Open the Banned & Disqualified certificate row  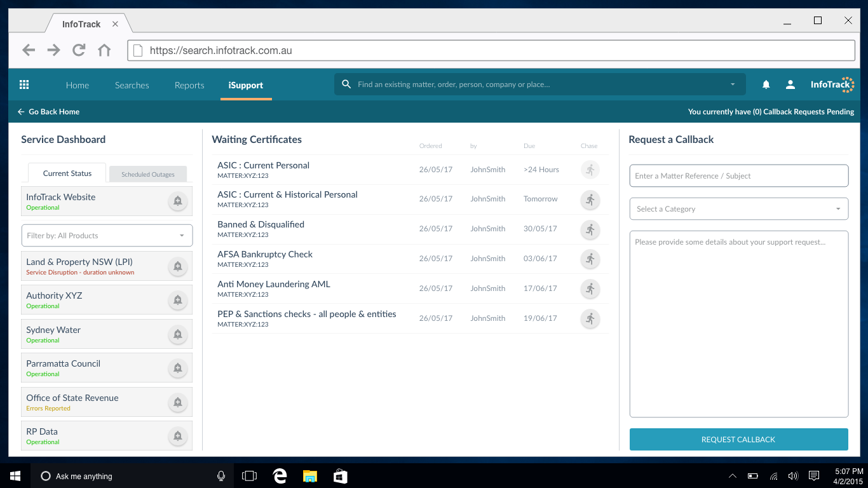[410, 229]
